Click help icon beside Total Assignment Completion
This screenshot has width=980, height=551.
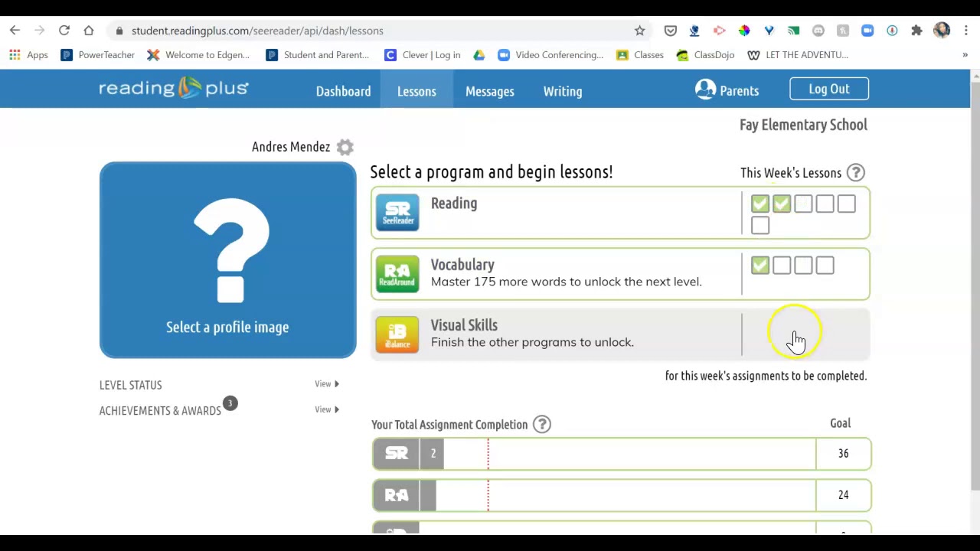(x=541, y=424)
